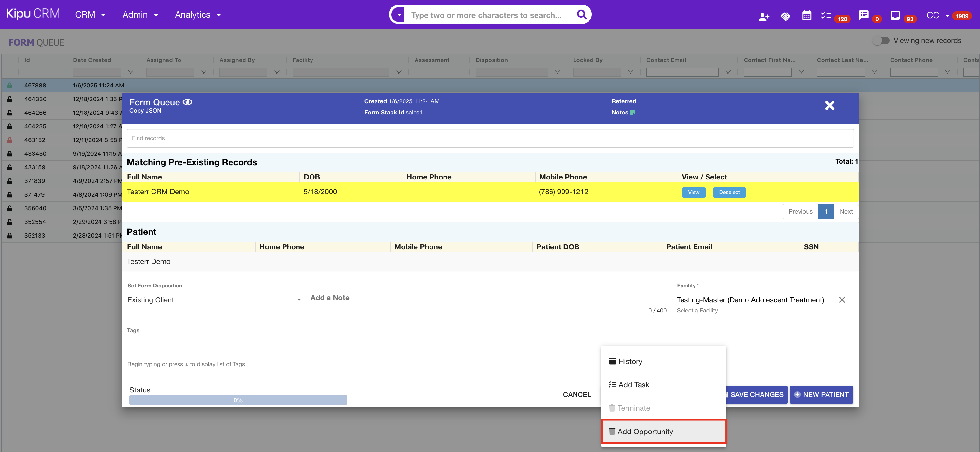980x452 pixels.
Task: Click the Find records input field
Action: point(489,138)
